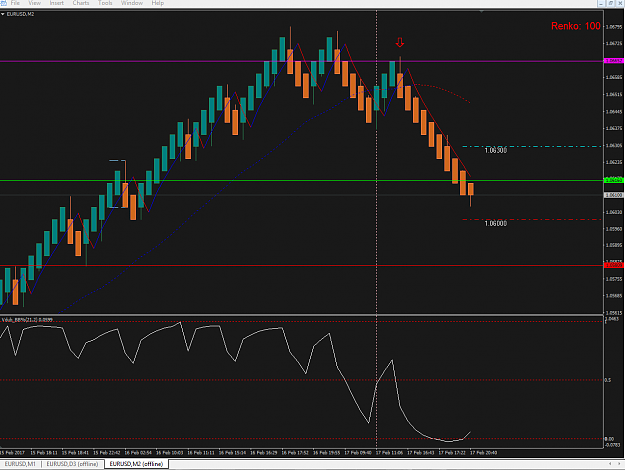Open the File menu
625x470 pixels.
[15, 3]
